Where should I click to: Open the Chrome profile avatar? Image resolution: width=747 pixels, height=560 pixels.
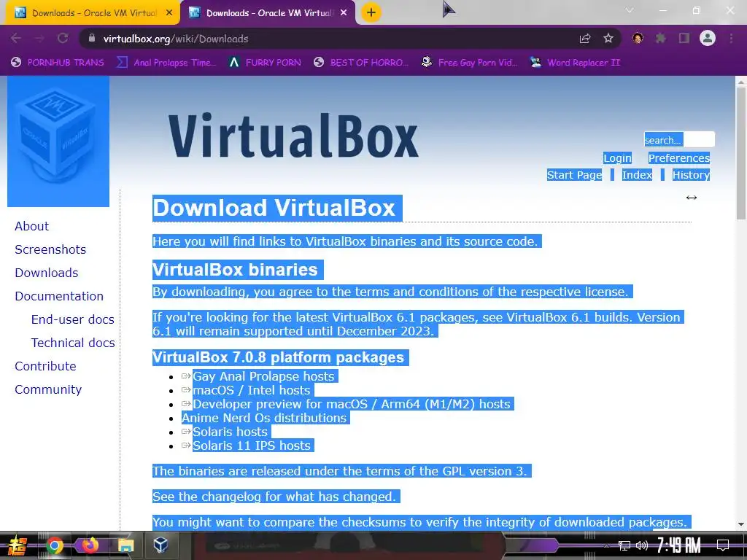(x=708, y=38)
